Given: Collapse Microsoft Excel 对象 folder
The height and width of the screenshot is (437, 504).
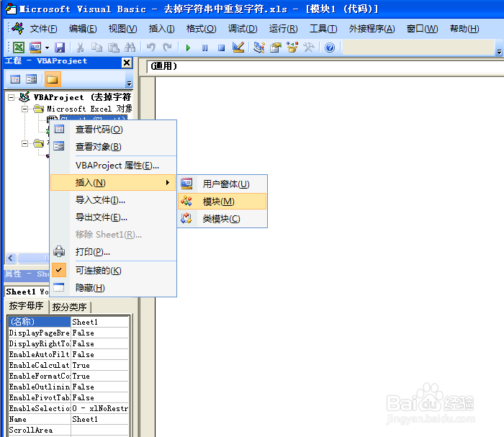Looking at the screenshot, I should tap(24, 109).
